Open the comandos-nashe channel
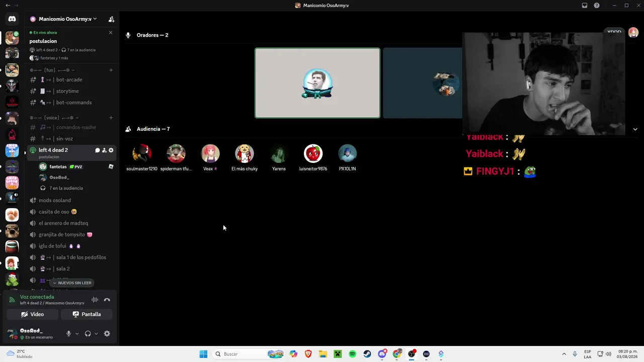The width and height of the screenshot is (644, 362). click(x=70, y=127)
